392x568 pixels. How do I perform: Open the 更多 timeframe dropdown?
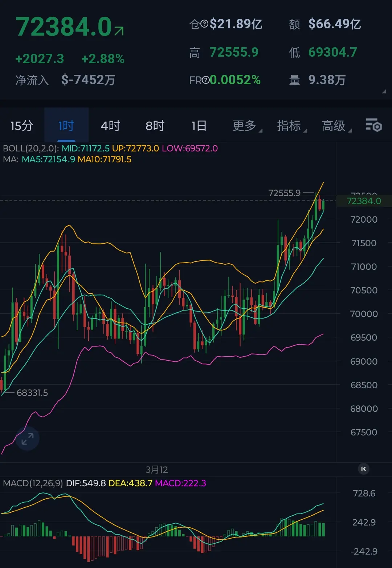(x=247, y=126)
